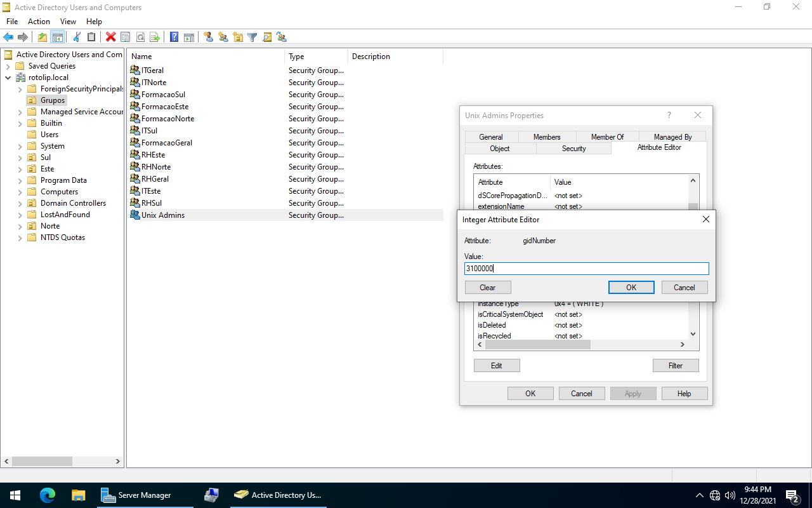Click the Find objects magnifier toolbar icon

[267, 37]
